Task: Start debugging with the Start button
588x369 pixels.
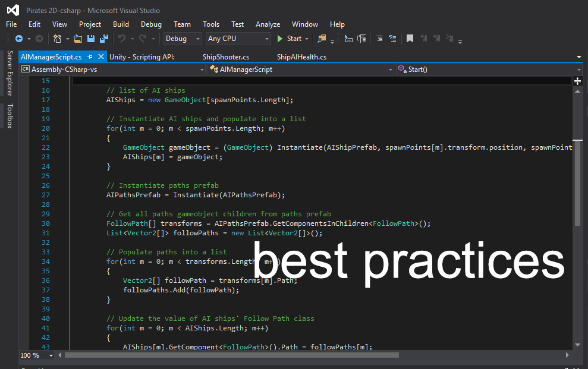Action: [292, 39]
